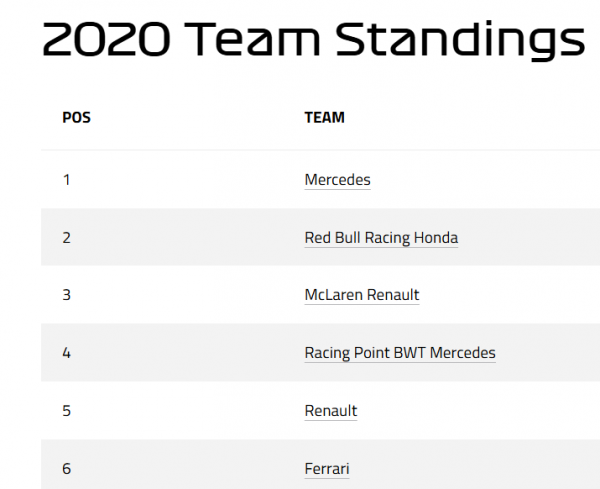Open the Red Bull Racing Honda link
The height and width of the screenshot is (489, 600).
381,238
